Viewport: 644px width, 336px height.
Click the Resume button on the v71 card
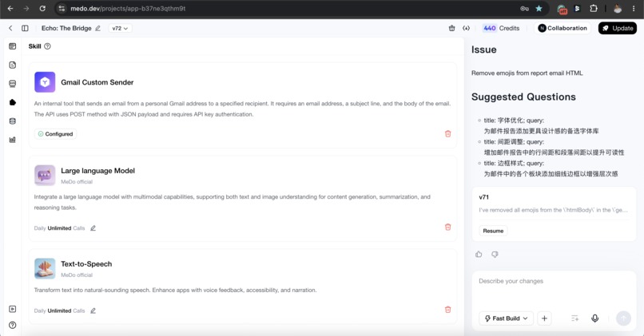pyautogui.click(x=493, y=231)
